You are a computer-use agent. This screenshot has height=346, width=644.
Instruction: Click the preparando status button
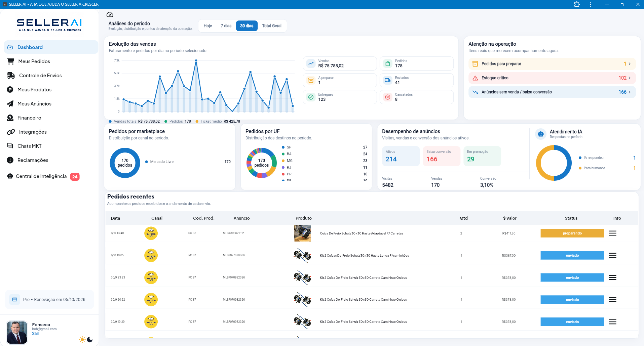pos(572,233)
